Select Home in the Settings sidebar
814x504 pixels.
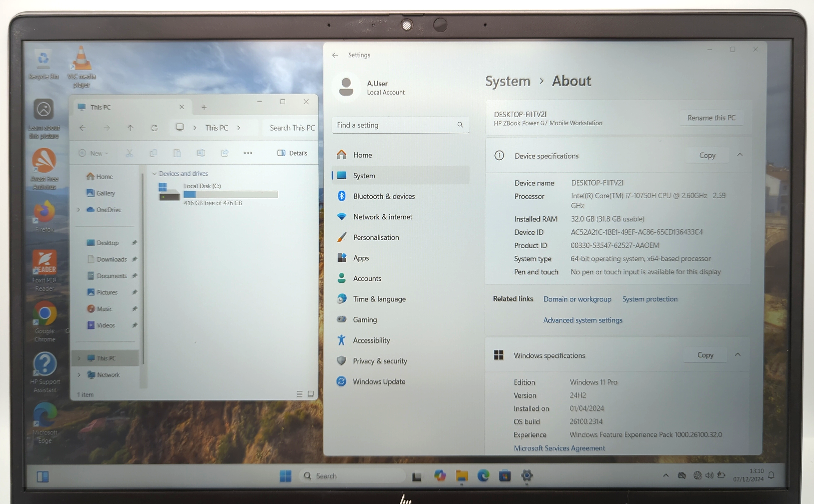click(x=401, y=155)
